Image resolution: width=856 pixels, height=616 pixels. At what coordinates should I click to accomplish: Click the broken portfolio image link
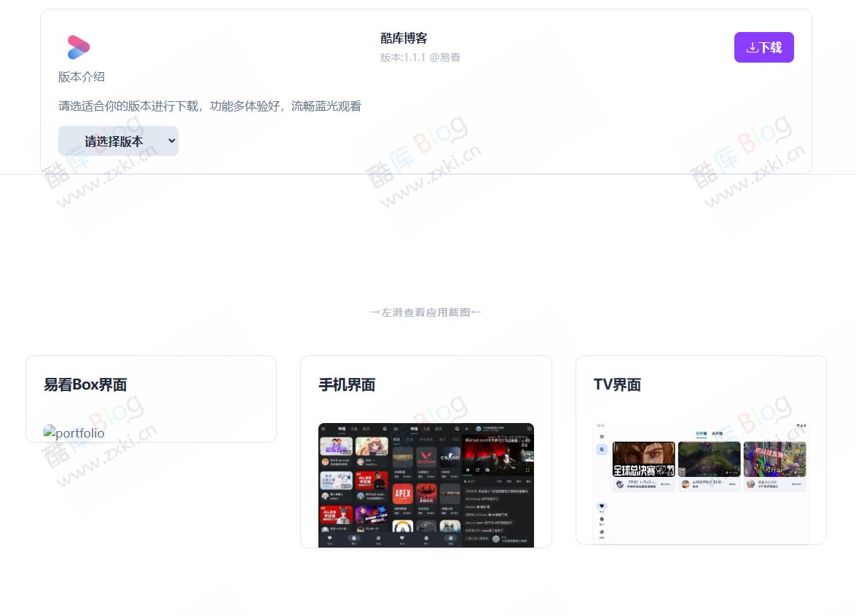74,433
